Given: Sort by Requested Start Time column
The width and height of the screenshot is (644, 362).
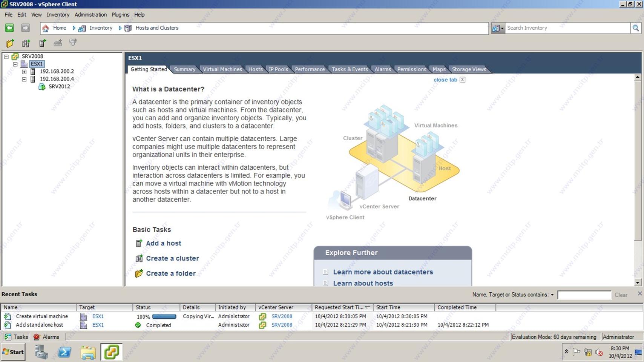Looking at the screenshot, I should click(342, 307).
